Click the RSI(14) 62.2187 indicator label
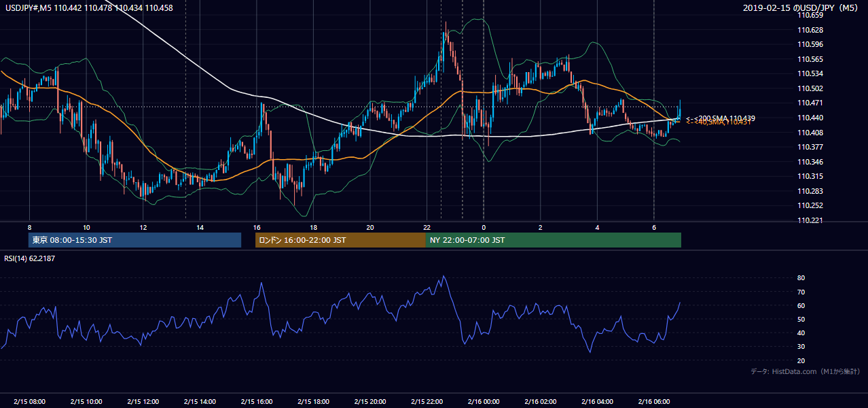This screenshot has width=868, height=408. tap(31, 258)
